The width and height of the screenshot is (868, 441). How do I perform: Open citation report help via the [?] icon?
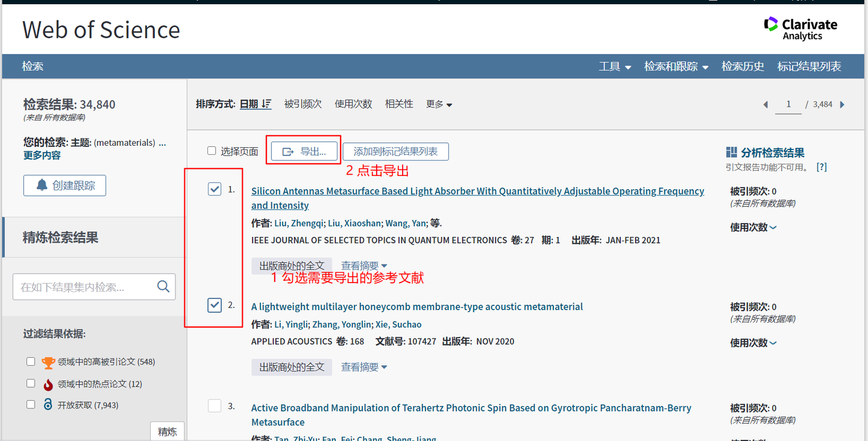(822, 167)
